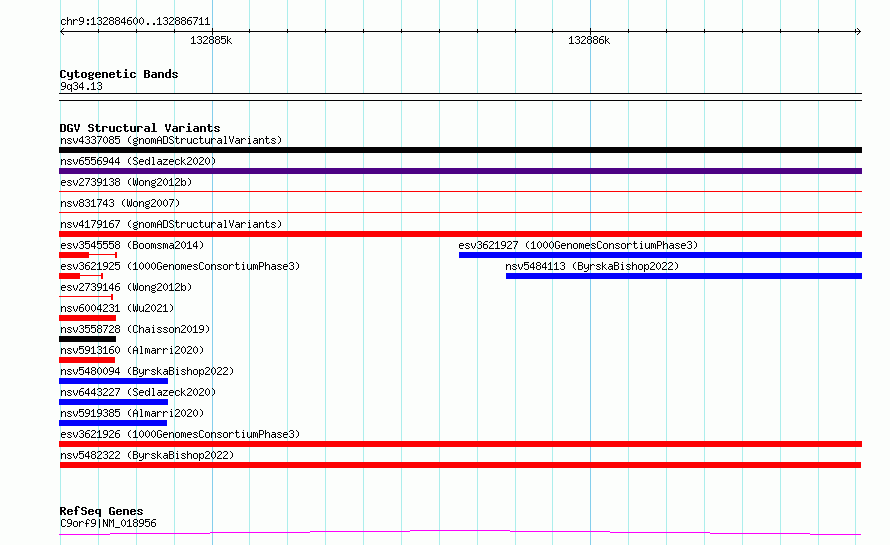Click the 9q34.13 cytogenetic band label
Screen dimensions: 890x545
pyautogui.click(x=81, y=86)
